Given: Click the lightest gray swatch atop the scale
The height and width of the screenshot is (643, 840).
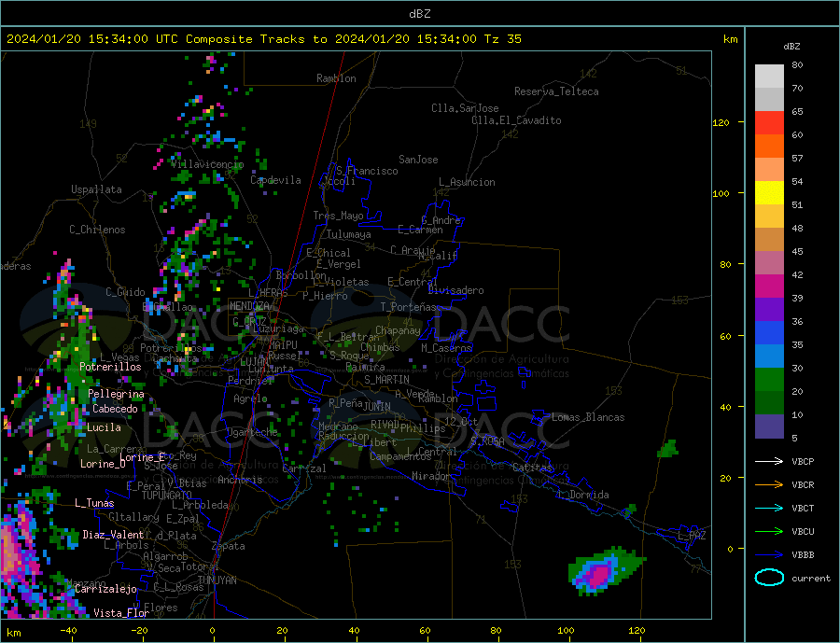Looking at the screenshot, I should tap(769, 77).
